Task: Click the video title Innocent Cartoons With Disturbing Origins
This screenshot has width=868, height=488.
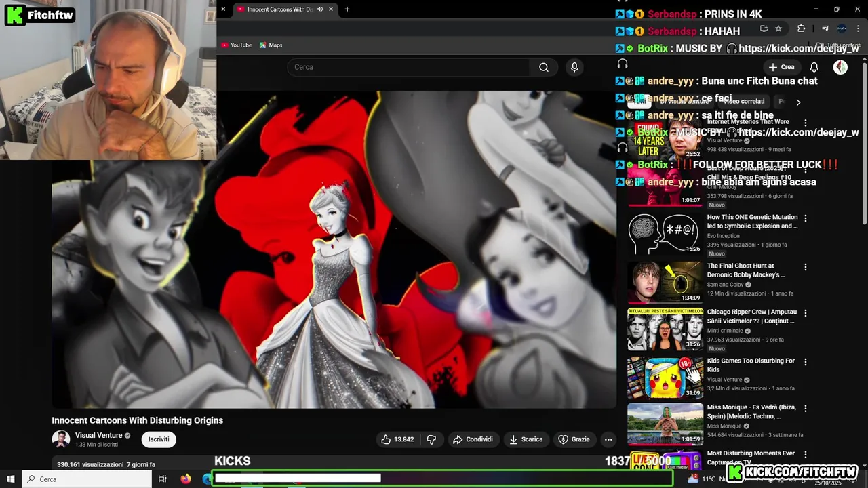Action: [138, 420]
